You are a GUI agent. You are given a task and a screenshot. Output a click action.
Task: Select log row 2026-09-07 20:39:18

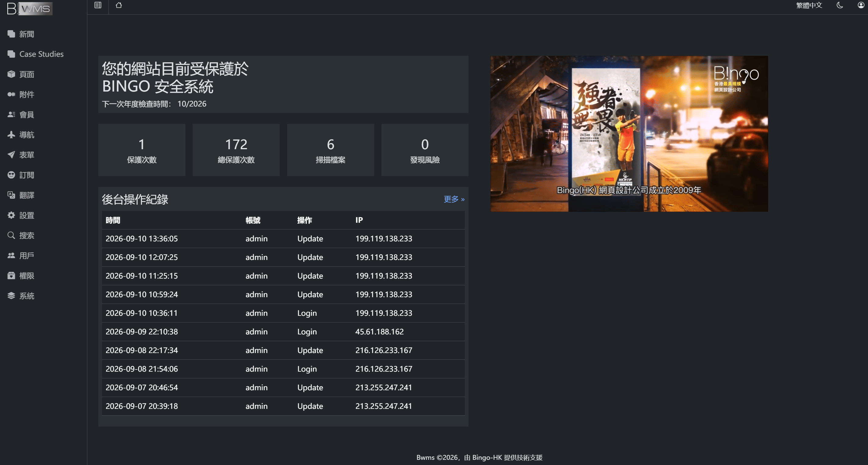(x=283, y=406)
